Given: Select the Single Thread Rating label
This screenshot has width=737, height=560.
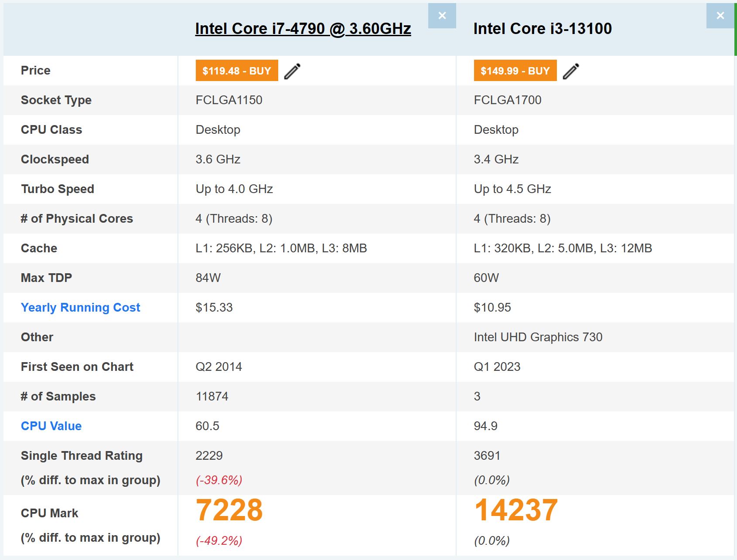Looking at the screenshot, I should (x=82, y=456).
